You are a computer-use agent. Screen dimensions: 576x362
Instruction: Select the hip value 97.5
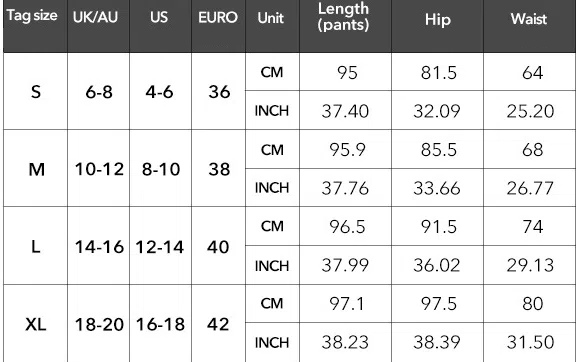pos(439,304)
